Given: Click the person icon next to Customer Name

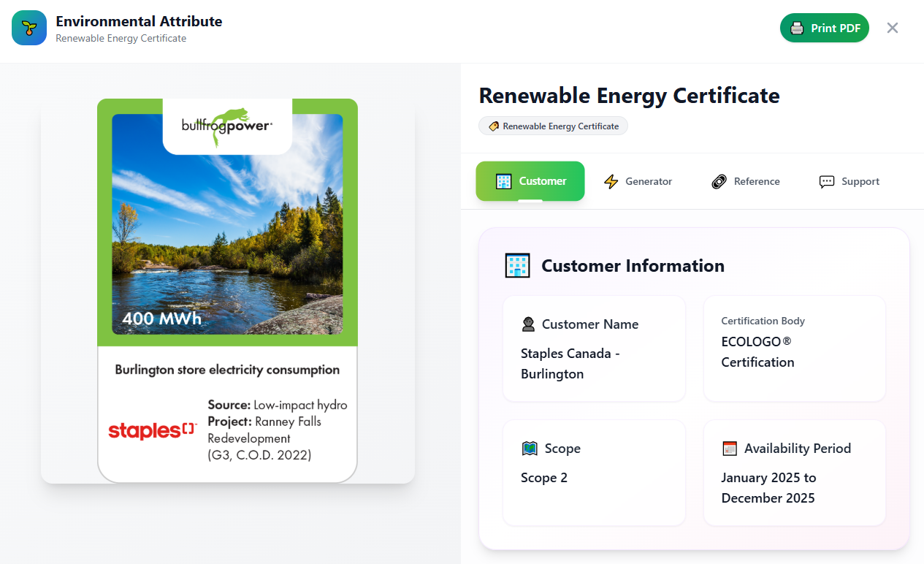Looking at the screenshot, I should (527, 324).
